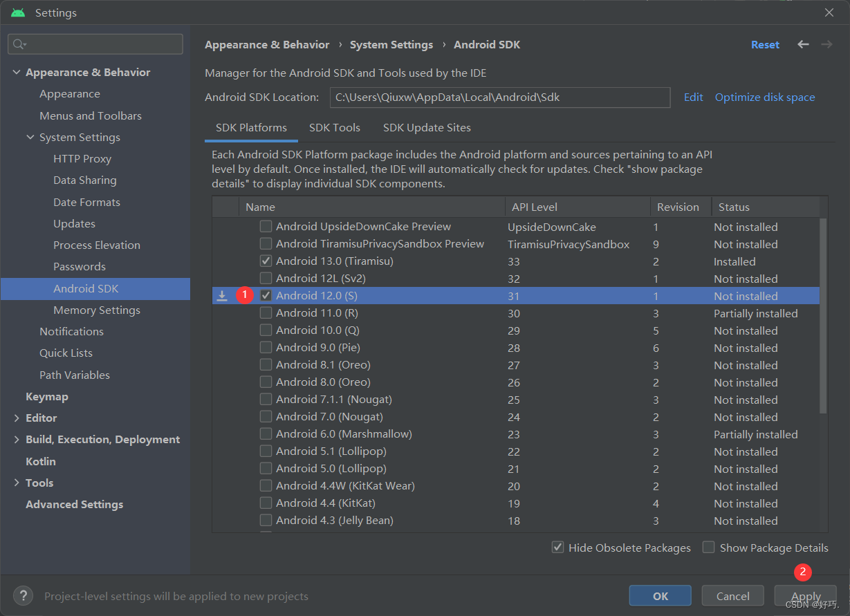Click the settings search field
This screenshot has width=850, height=616.
click(x=95, y=44)
